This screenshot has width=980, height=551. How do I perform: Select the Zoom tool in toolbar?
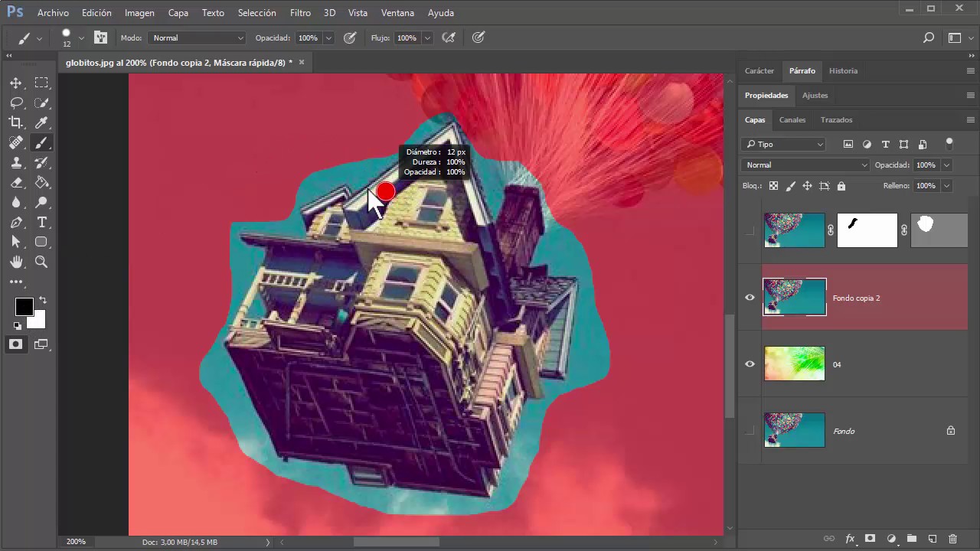point(41,262)
